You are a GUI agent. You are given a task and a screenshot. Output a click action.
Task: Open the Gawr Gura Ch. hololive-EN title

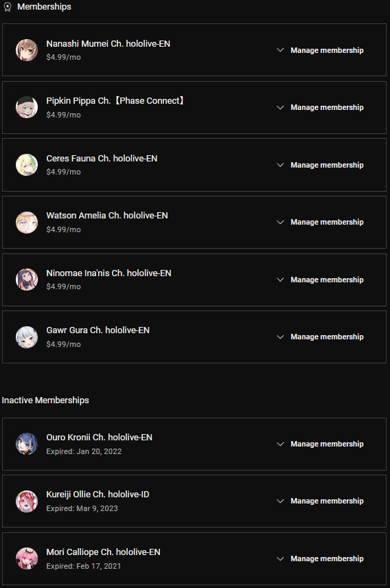point(98,330)
